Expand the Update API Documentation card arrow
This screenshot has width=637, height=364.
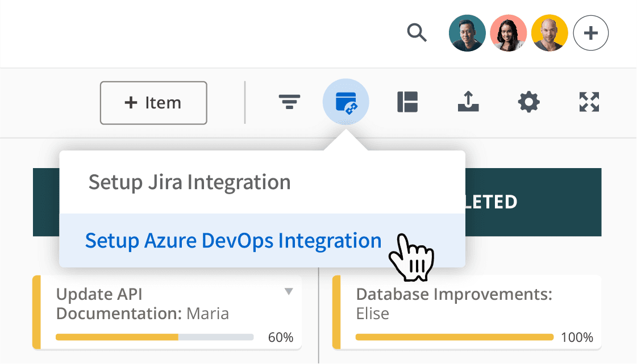pos(289,292)
